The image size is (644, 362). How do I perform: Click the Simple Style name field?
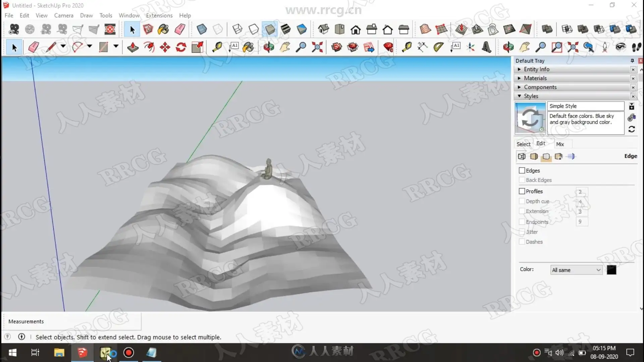(x=585, y=106)
